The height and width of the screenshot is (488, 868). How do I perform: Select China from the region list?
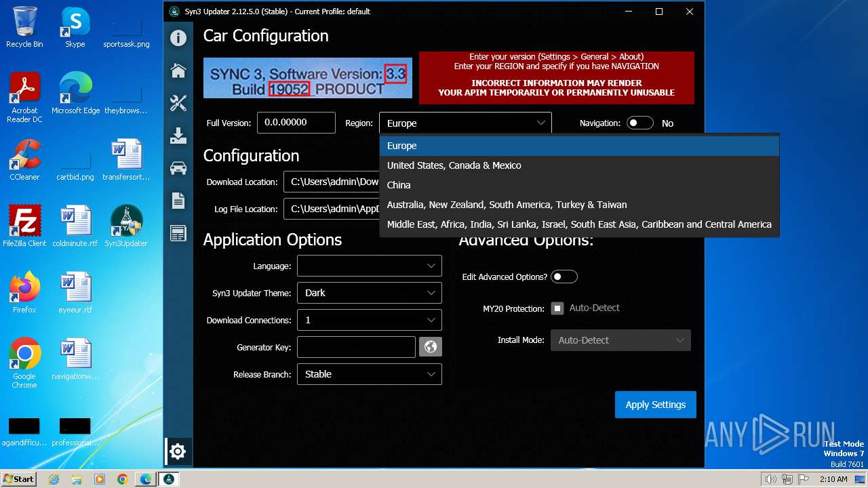coord(579,185)
